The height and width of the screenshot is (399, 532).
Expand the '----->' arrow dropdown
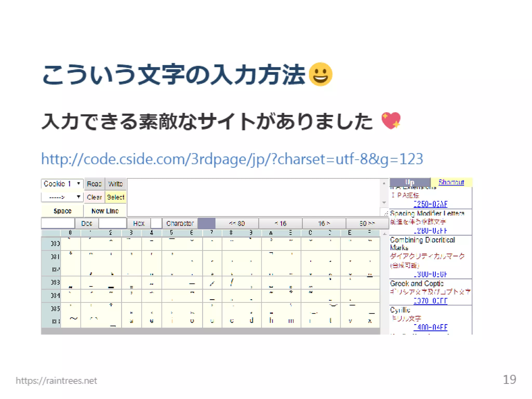[x=62, y=197]
